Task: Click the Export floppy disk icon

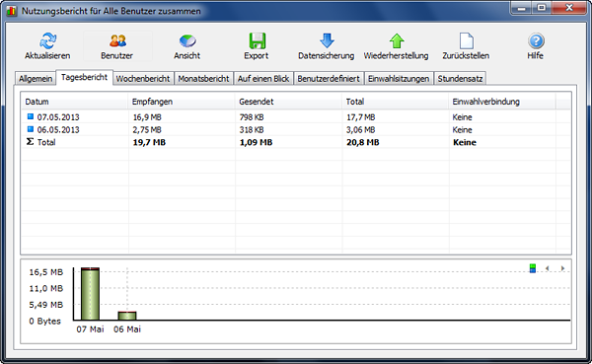Action: [258, 40]
